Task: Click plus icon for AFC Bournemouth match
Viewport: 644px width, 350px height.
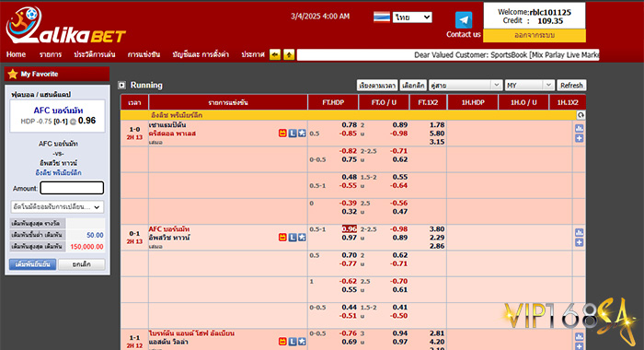Action: tap(579, 242)
